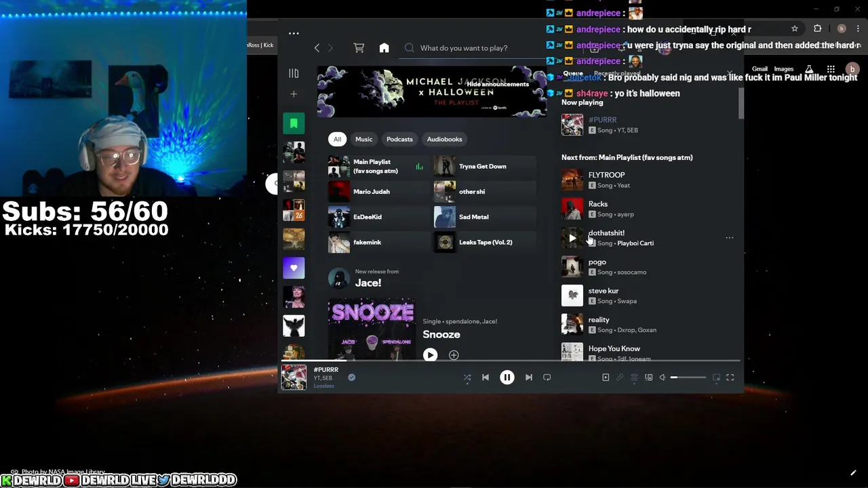
Task: Open Gmail link on Google page
Action: point(759,69)
